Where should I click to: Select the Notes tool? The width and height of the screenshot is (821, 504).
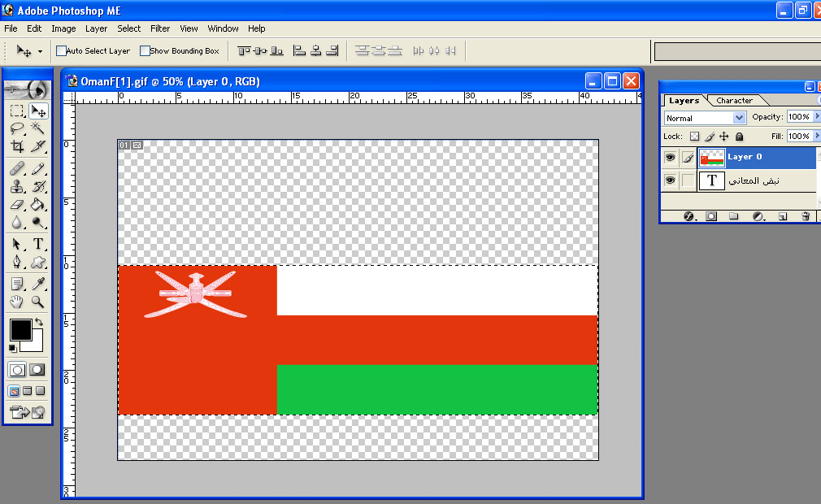point(17,285)
